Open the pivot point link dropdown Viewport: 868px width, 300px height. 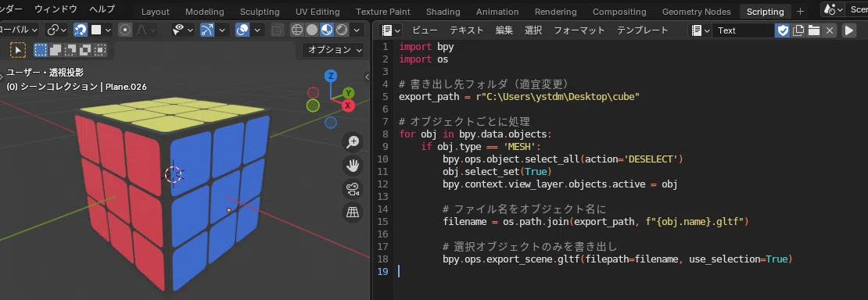(x=56, y=30)
